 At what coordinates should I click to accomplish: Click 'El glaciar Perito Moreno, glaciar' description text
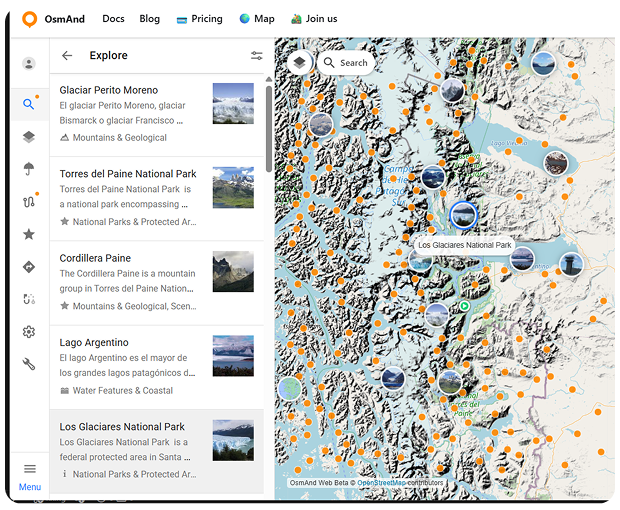(122, 106)
